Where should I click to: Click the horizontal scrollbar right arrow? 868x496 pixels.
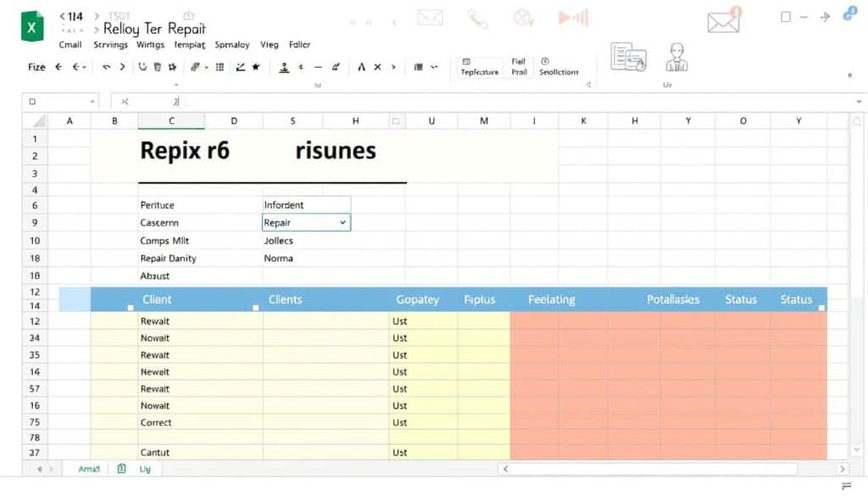(843, 469)
